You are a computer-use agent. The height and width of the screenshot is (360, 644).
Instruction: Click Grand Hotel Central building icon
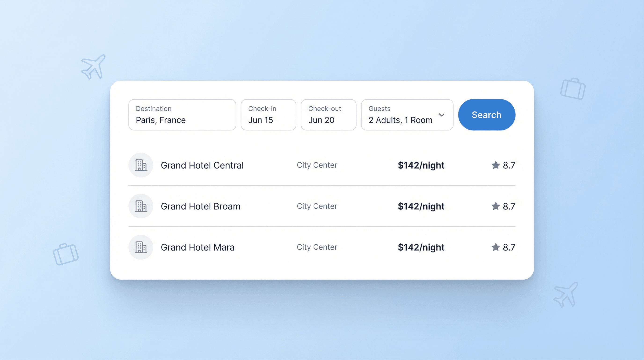pyautogui.click(x=141, y=165)
